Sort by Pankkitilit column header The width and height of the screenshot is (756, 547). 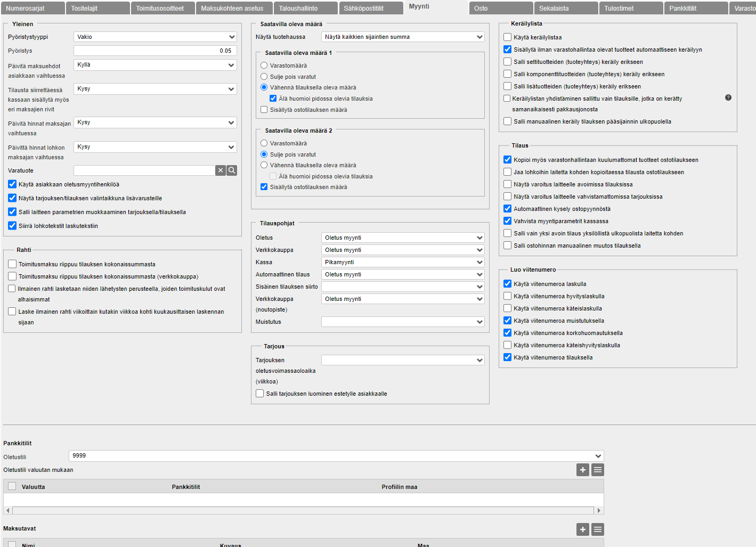(x=186, y=487)
